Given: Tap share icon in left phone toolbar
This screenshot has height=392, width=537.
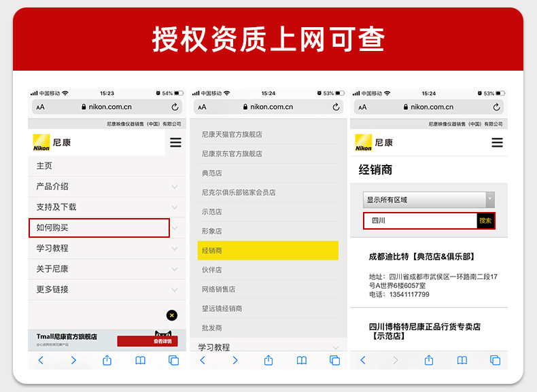Looking at the screenshot, I should 107,360.
